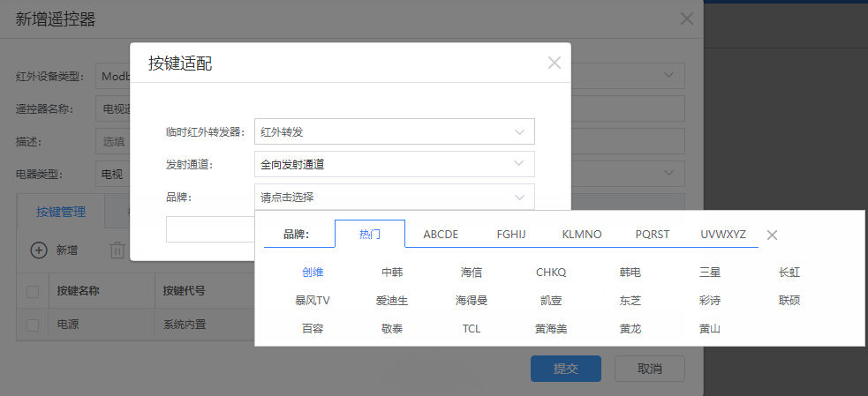Viewport: 868px width, 396px height.
Task: Choose the 黄龙 brand
Action: [630, 328]
